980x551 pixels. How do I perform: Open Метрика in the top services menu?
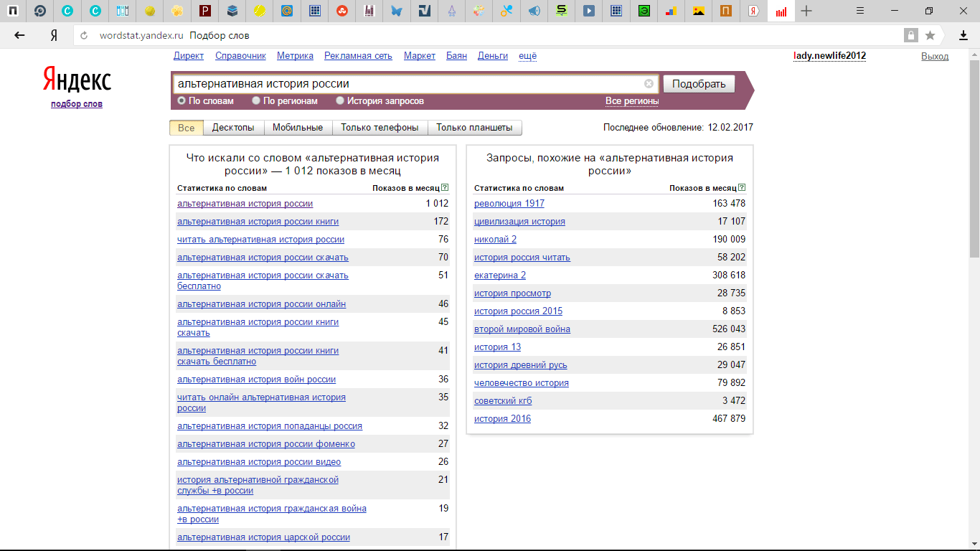pyautogui.click(x=295, y=56)
